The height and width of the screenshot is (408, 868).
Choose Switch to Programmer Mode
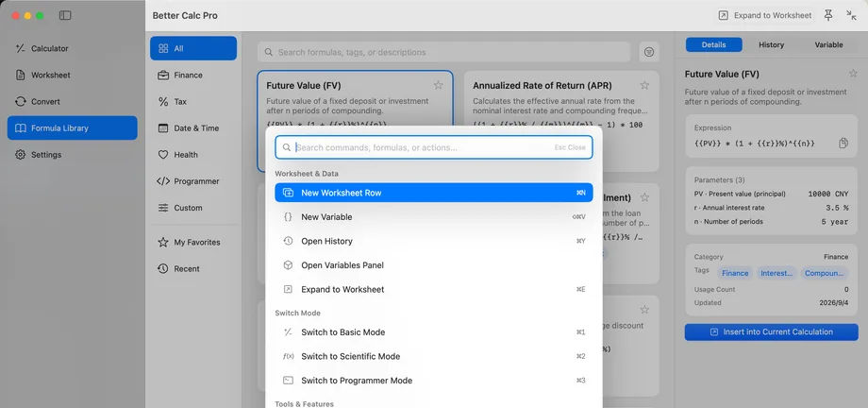[434, 381]
